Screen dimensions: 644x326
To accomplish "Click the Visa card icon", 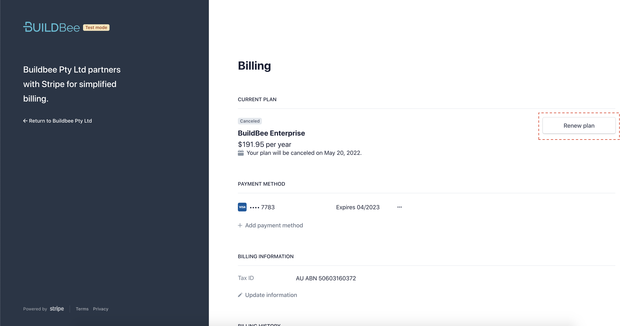I will pyautogui.click(x=242, y=207).
